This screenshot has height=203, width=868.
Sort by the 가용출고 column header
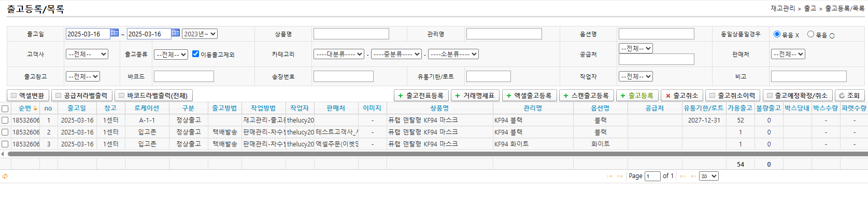740,108
